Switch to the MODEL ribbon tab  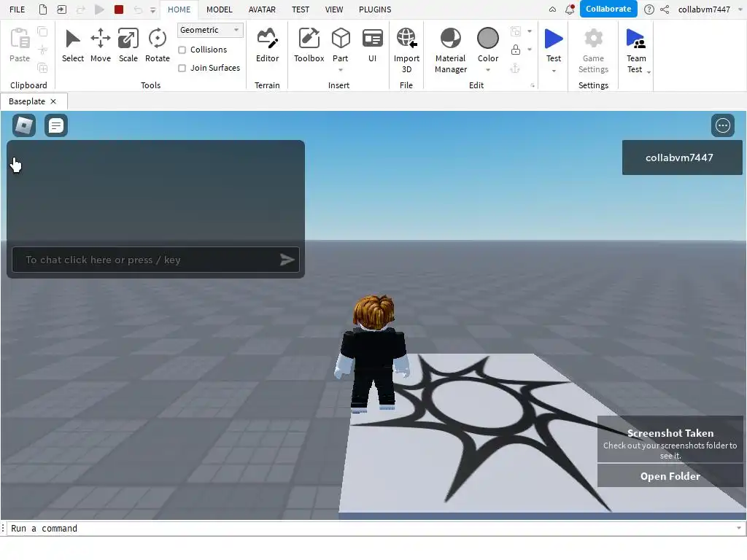(219, 9)
